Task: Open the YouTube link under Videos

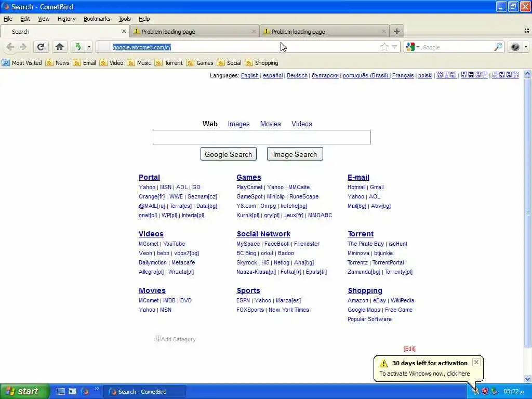Action: (x=174, y=244)
